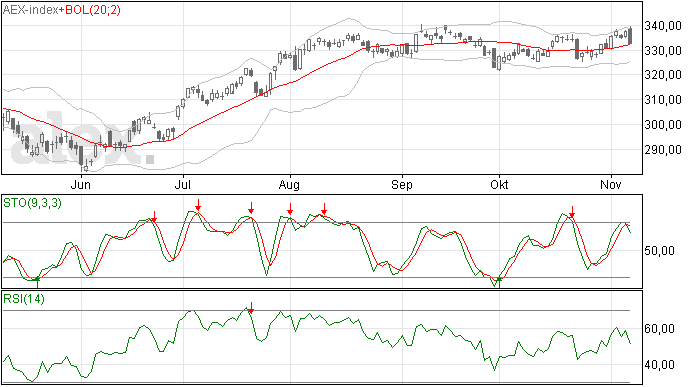The image size is (690, 387).
Task: Click the 40,00 RSI axis value
Action: coord(659,365)
